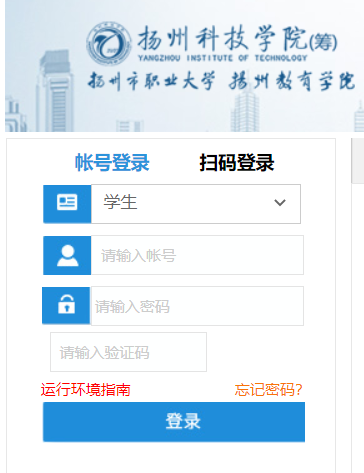Click the 扬州科技学院 title in banner
The height and width of the screenshot is (473, 364).
[x=237, y=38]
